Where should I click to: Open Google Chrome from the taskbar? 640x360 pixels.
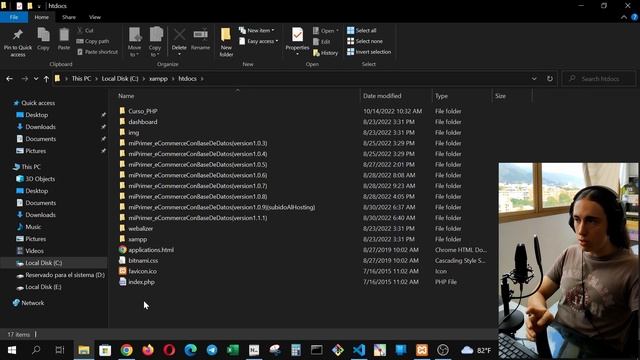click(127, 350)
